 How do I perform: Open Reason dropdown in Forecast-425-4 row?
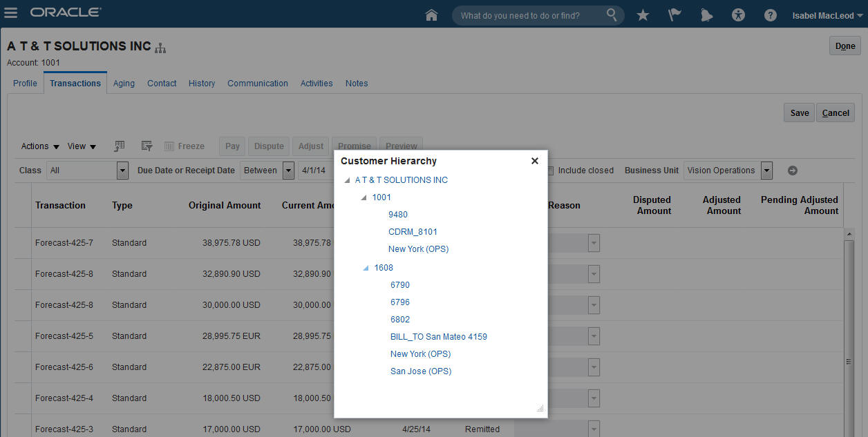pos(594,398)
